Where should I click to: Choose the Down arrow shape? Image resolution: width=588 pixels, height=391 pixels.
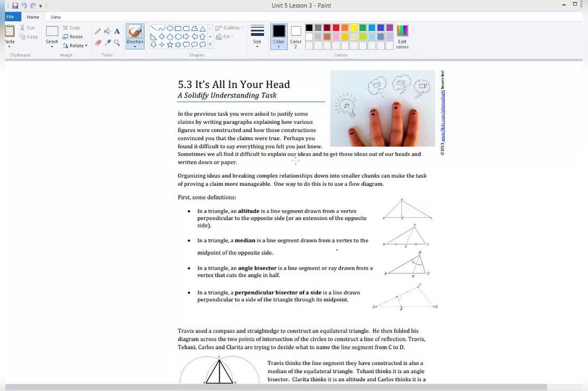coord(154,45)
